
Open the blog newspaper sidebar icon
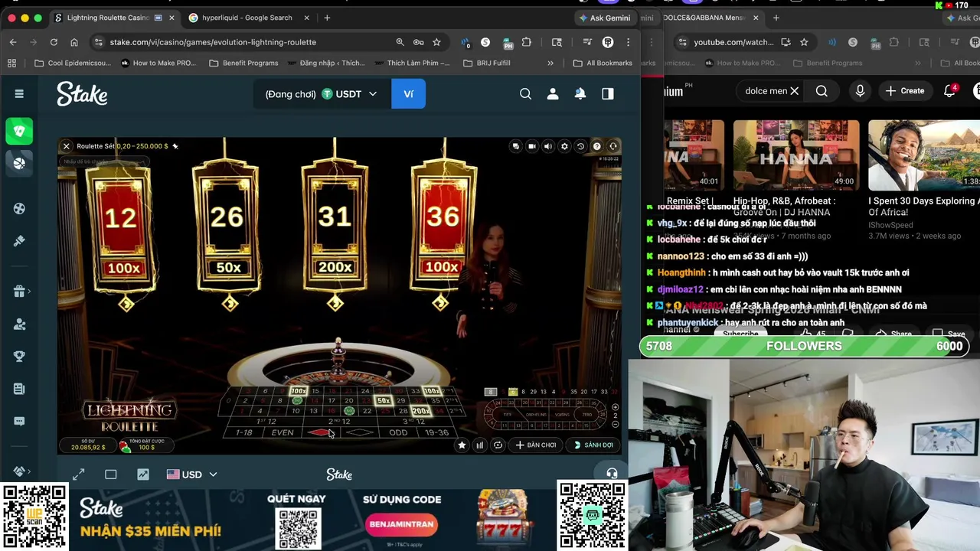(x=19, y=389)
